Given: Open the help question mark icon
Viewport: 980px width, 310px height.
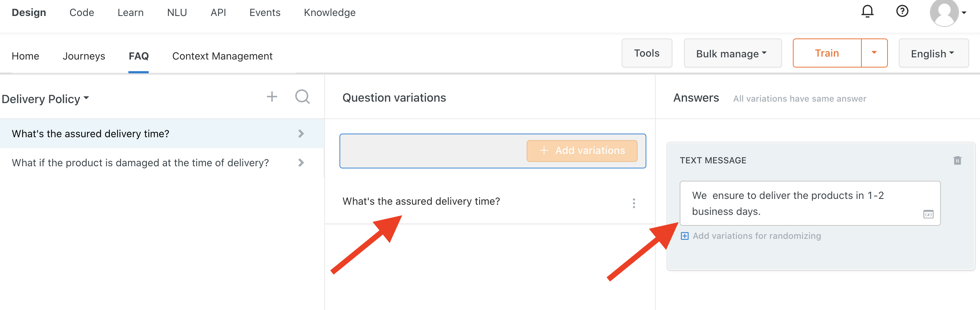Looking at the screenshot, I should point(902,11).
